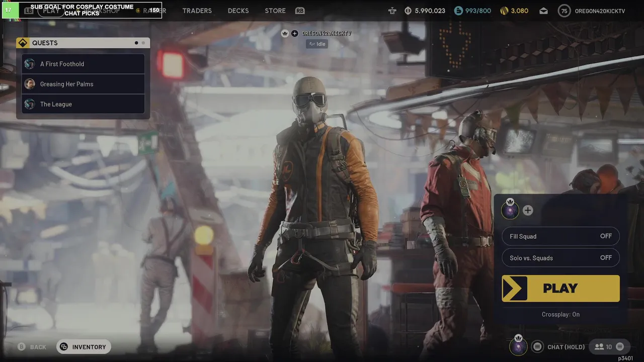Invite a squad member with plus button

(528, 210)
